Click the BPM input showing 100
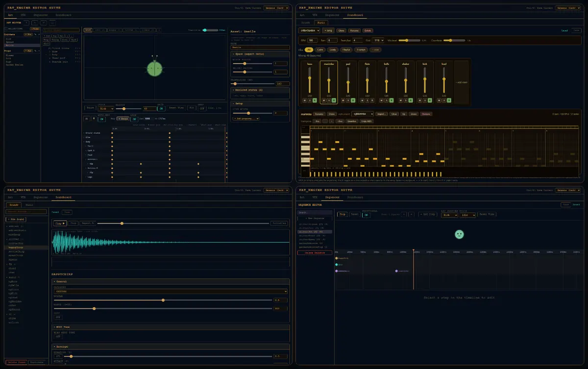Image resolution: width=588 pixels, height=369 pixels. pyautogui.click(x=313, y=40)
